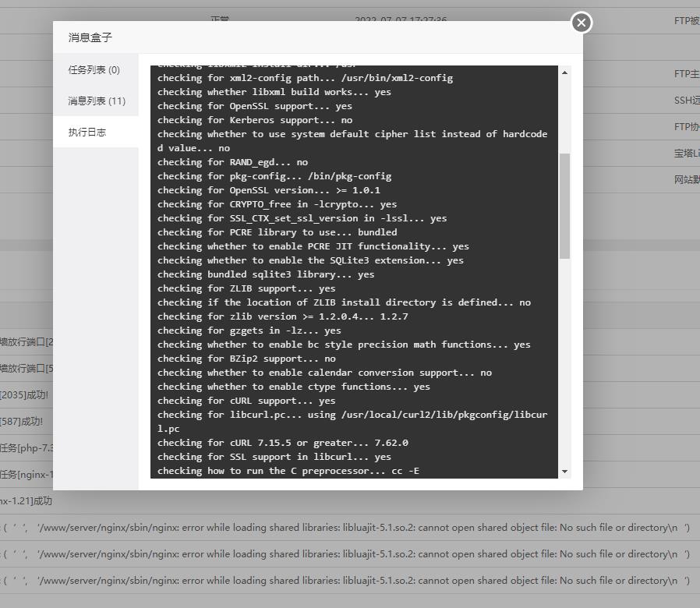Click the log scrollbar thumb
Viewport: 700px width, 608px height.
(x=564, y=206)
